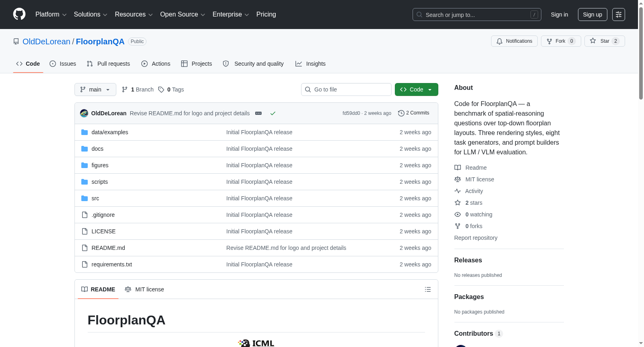This screenshot has height=347, width=644.
Task: Click the figures folder icon
Action: coord(85,165)
